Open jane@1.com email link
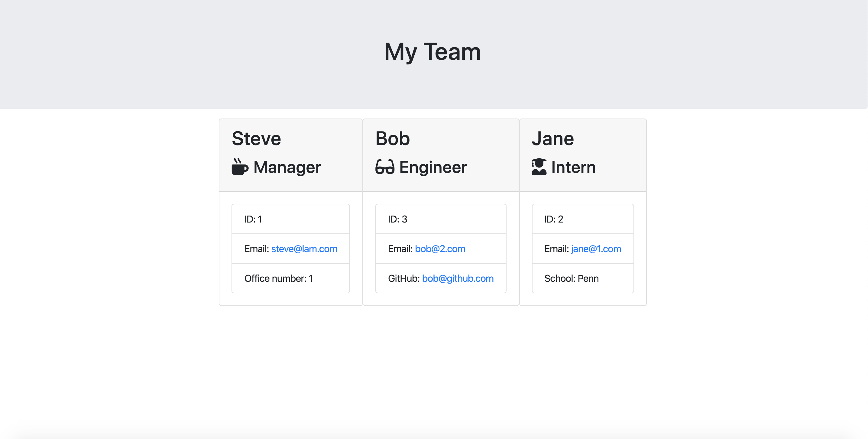Viewport: 868px width, 439px height. 596,249
